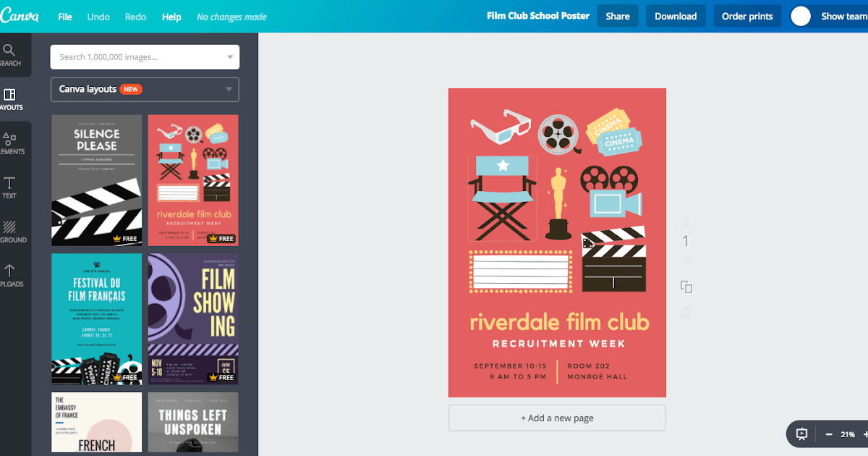Open the Elements sidebar tab

(x=12, y=143)
